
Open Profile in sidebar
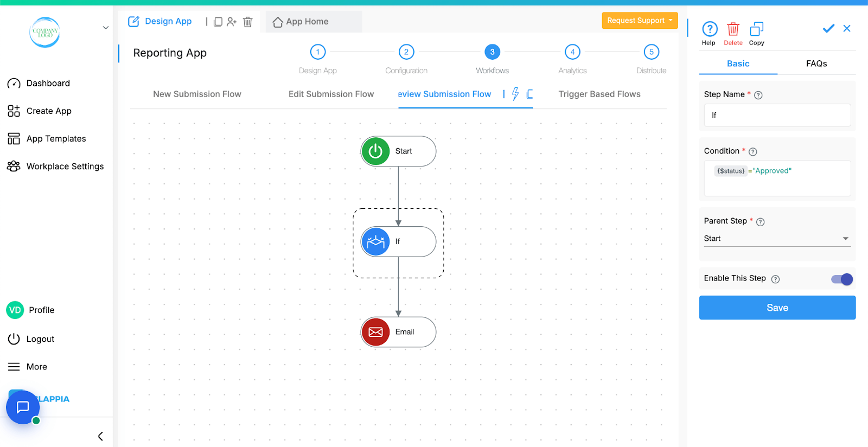click(31, 310)
